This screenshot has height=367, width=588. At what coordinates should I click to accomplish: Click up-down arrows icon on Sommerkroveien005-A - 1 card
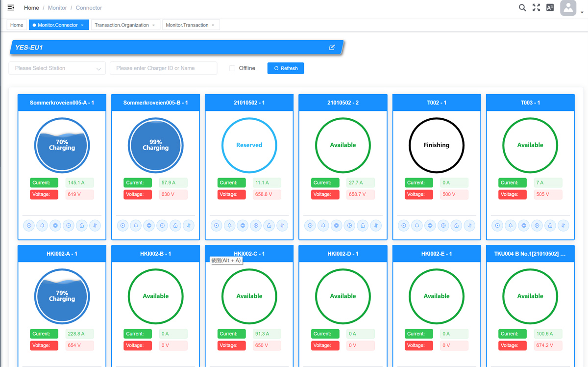[95, 226]
